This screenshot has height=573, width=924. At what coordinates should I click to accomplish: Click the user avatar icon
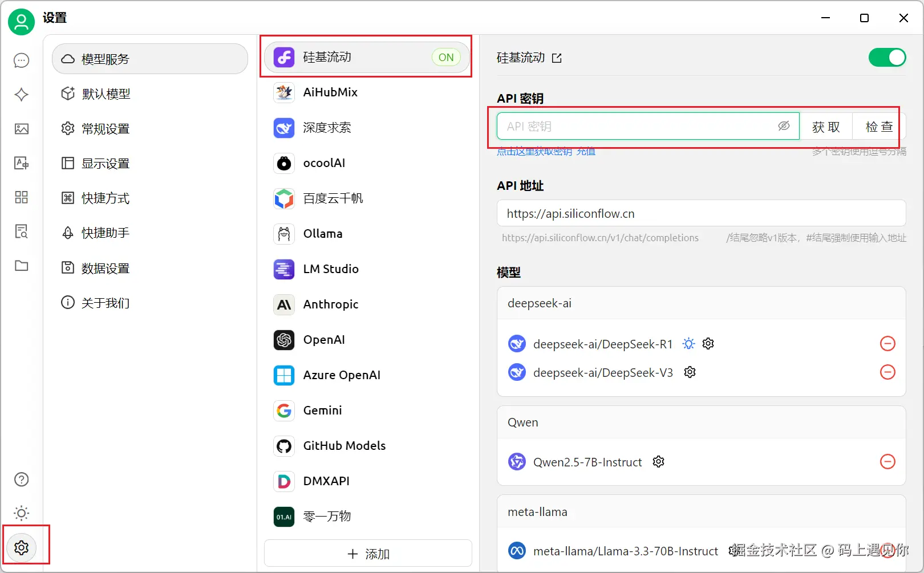21,22
